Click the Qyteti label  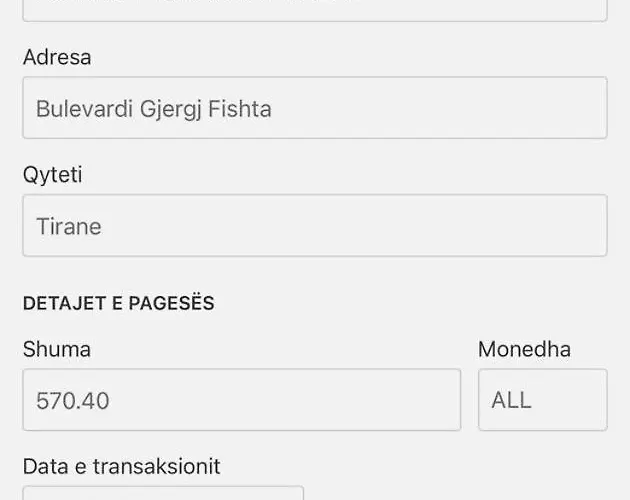[x=52, y=175]
